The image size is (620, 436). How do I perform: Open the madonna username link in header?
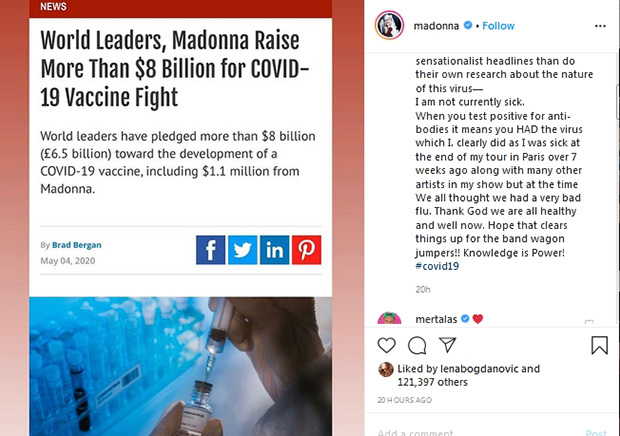436,25
